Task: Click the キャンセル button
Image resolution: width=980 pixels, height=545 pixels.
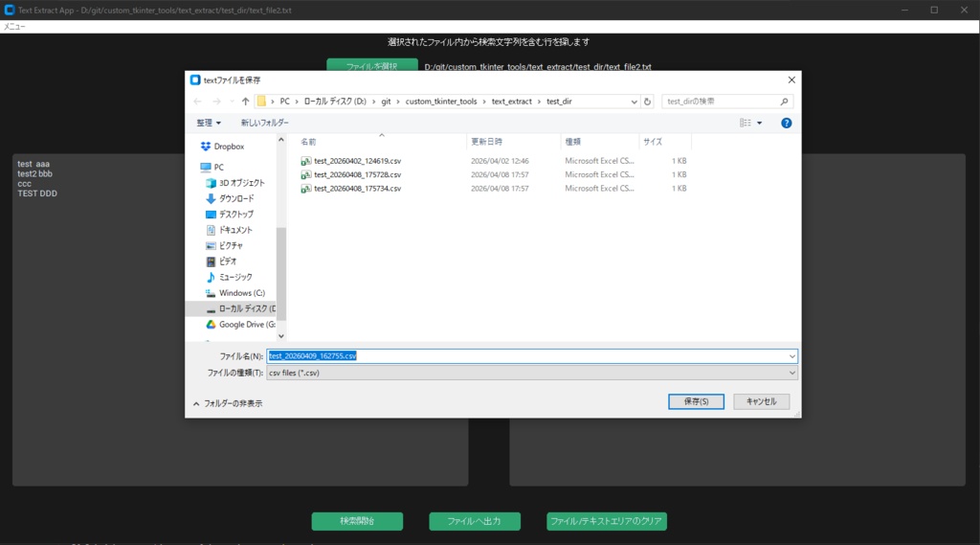Action: [761, 401]
